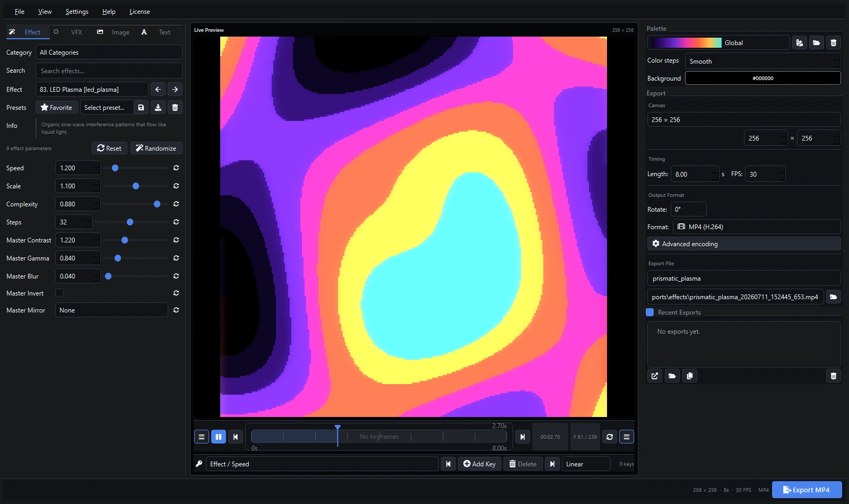Pause the live preview playback
The image size is (849, 504).
[x=219, y=437]
